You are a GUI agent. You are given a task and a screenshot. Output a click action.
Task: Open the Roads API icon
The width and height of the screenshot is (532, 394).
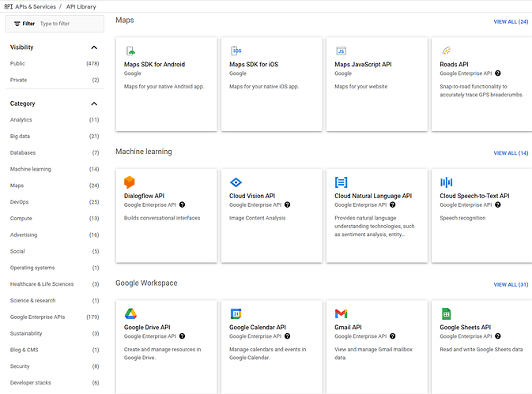(x=446, y=51)
